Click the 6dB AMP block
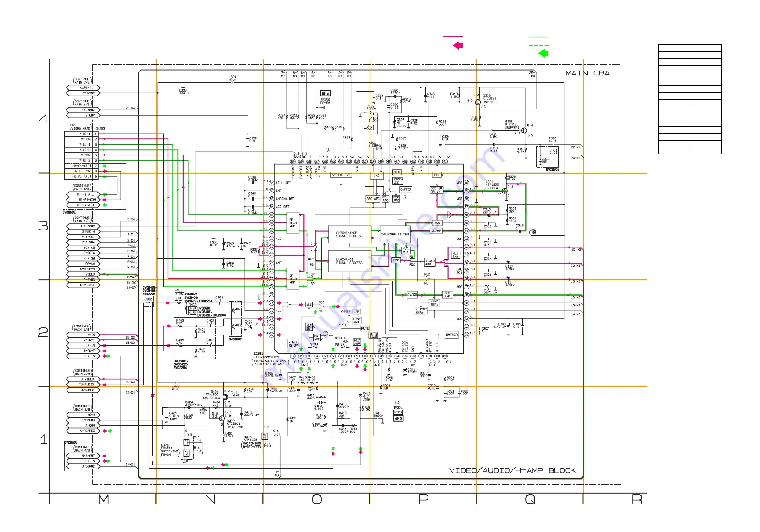The image size is (760, 532). click(447, 295)
